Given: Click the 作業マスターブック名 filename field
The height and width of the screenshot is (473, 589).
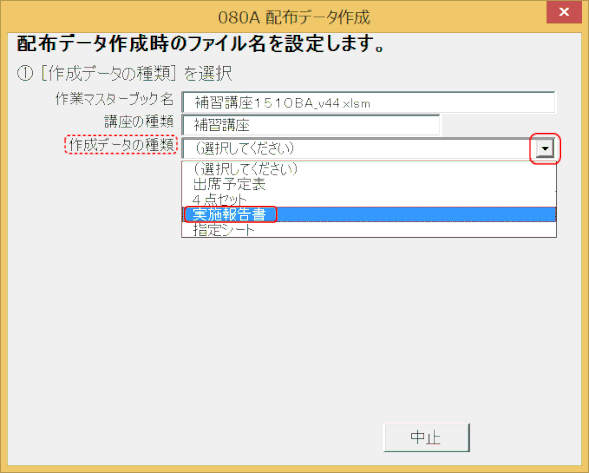Looking at the screenshot, I should 368,102.
